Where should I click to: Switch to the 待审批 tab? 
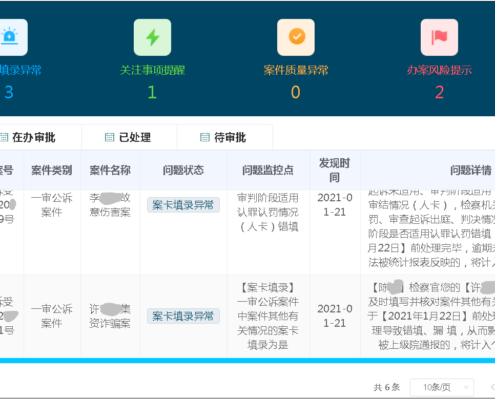click(225, 137)
